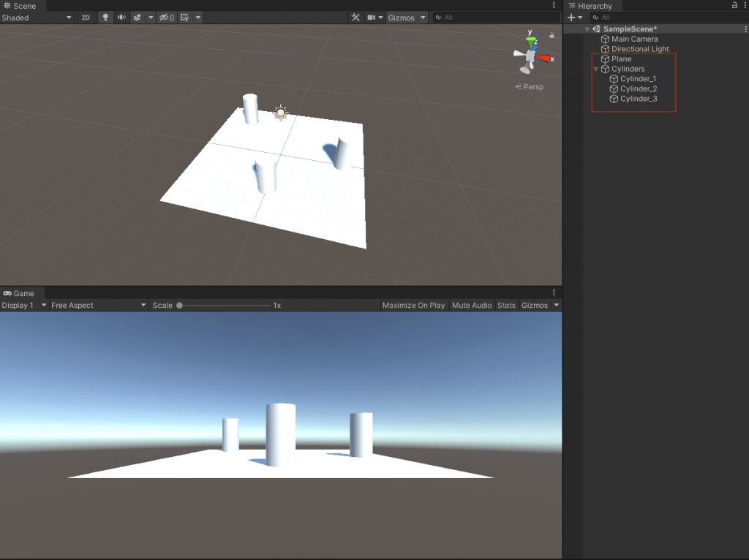749x560 pixels.
Task: Toggle grid visibility icon in Scene toolbar
Action: click(184, 18)
